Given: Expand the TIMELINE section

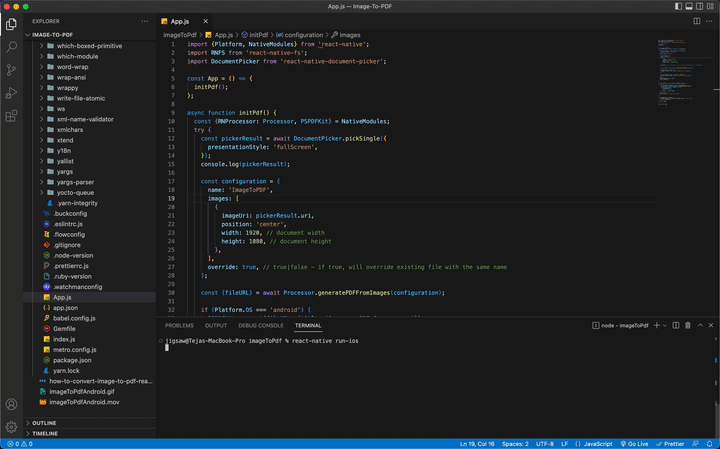Looking at the screenshot, I should coord(45,433).
